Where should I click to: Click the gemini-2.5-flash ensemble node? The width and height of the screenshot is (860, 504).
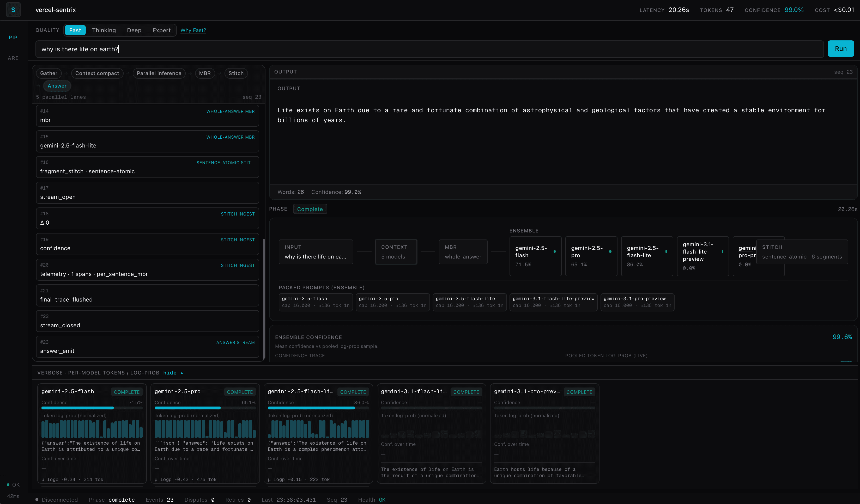pyautogui.click(x=535, y=256)
